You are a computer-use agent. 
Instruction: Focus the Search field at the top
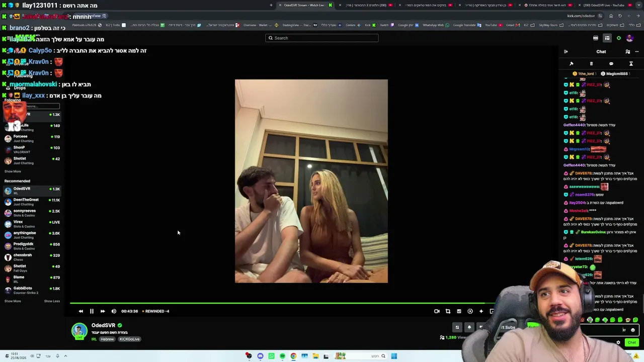click(322, 38)
